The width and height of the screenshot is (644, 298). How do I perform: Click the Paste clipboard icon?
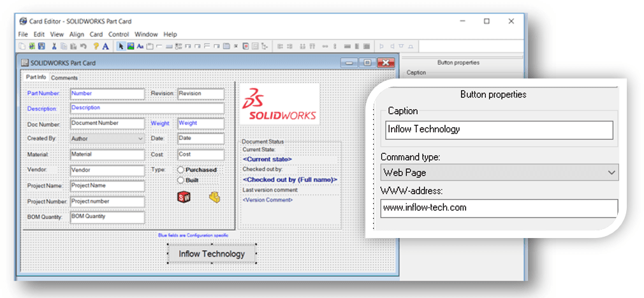pyautogui.click(x=73, y=47)
